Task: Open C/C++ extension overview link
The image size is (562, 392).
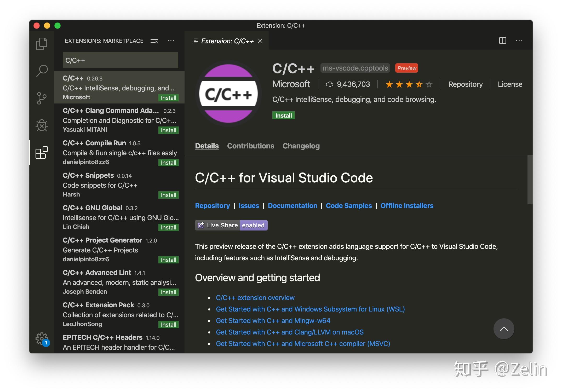Action: pyautogui.click(x=255, y=298)
